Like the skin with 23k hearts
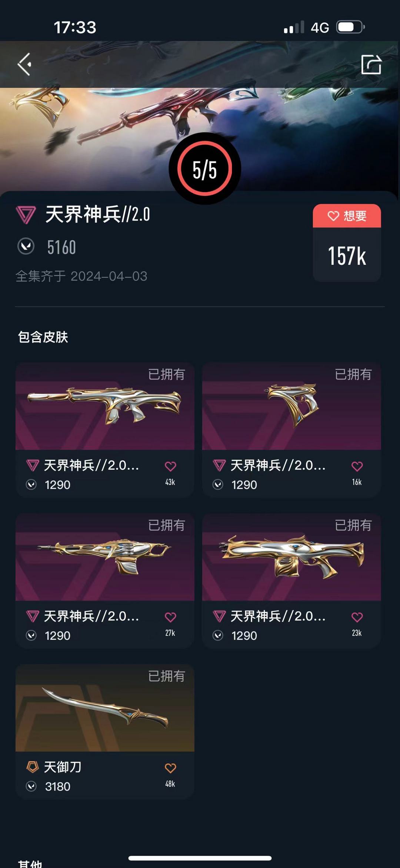The width and height of the screenshot is (400, 868). (357, 617)
